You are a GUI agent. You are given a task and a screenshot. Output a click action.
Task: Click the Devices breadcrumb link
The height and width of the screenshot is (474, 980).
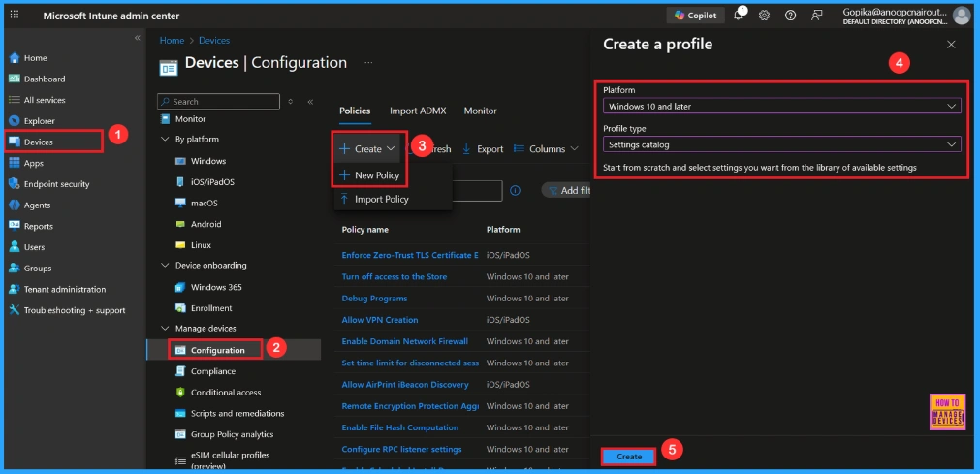coord(214,40)
